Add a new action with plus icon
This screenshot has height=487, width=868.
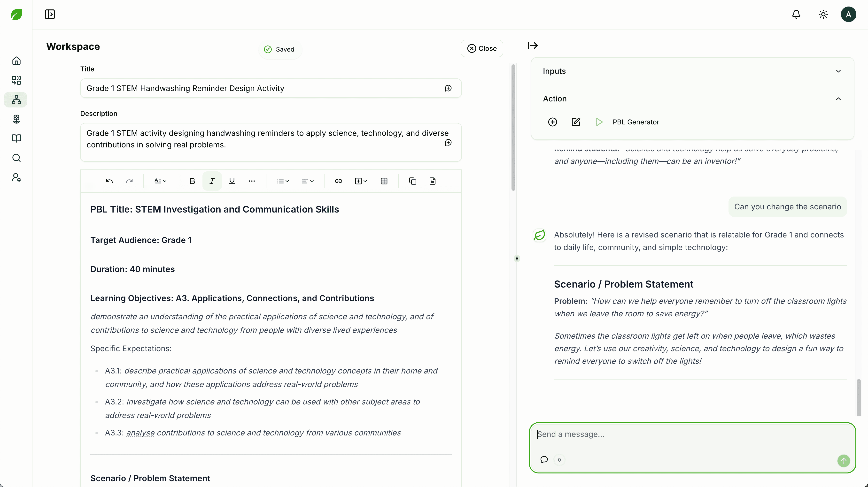[x=553, y=122]
